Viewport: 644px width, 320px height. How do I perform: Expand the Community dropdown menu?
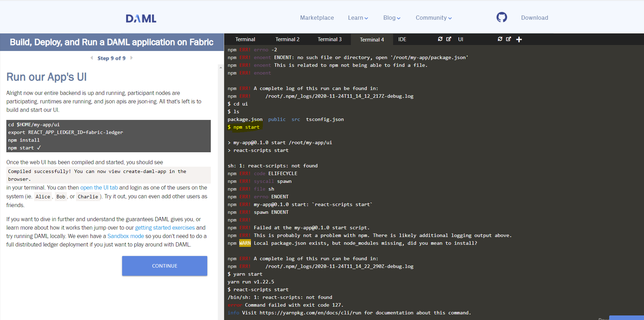coord(433,18)
